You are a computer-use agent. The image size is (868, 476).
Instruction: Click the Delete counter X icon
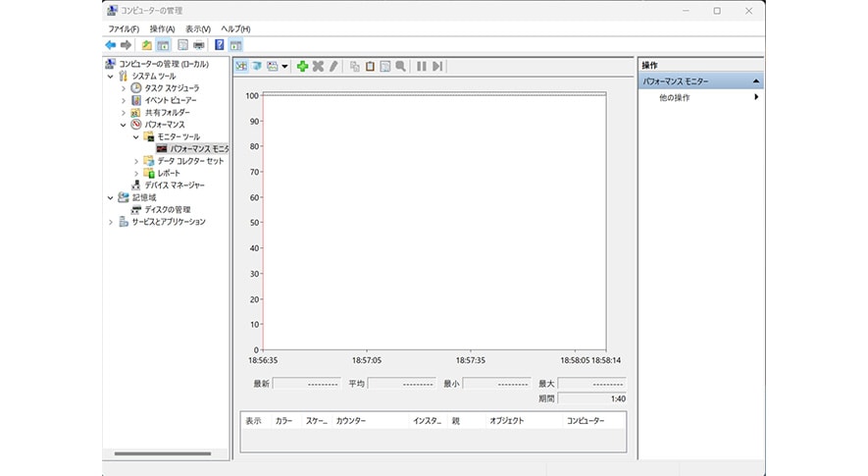pyautogui.click(x=318, y=67)
